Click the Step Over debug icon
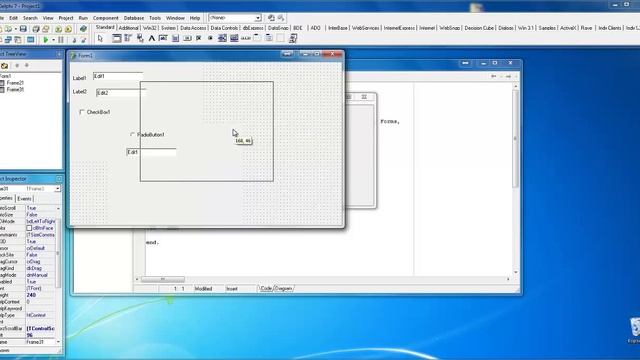Image resolution: width=640 pixels, height=360 pixels. point(84,40)
